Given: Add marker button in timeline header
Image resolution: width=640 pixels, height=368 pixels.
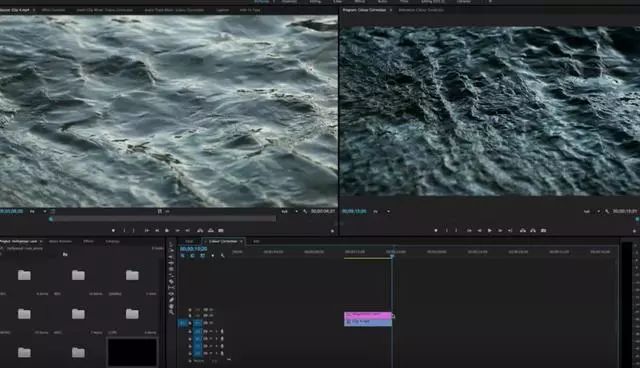Looking at the screenshot, I should [212, 256].
